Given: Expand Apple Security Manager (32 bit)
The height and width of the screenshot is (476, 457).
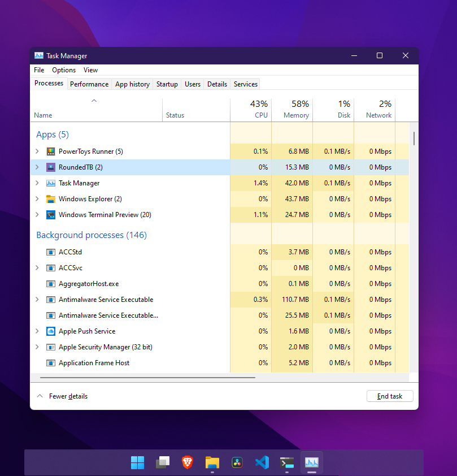Looking at the screenshot, I should coord(37,347).
